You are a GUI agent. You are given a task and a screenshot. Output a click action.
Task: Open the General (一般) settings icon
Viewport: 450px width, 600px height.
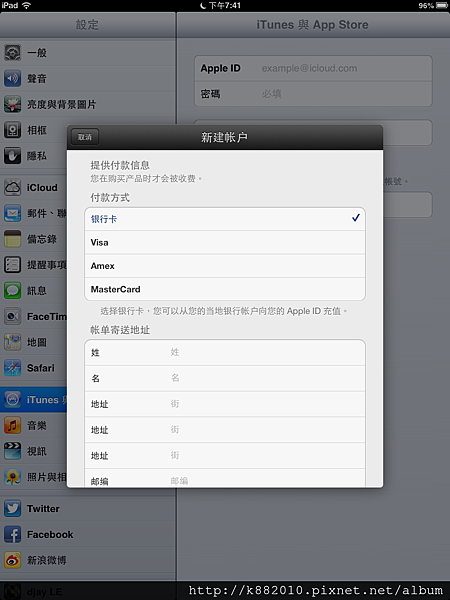(12, 52)
